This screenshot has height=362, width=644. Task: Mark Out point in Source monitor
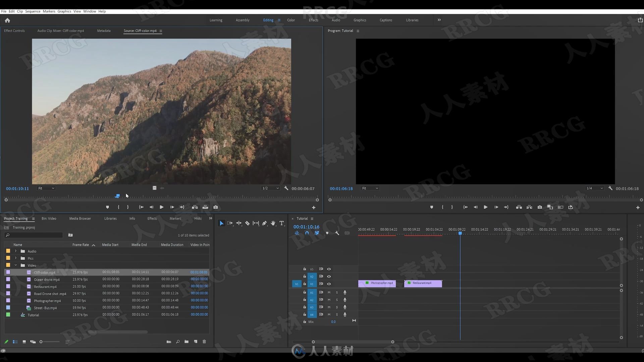click(128, 207)
